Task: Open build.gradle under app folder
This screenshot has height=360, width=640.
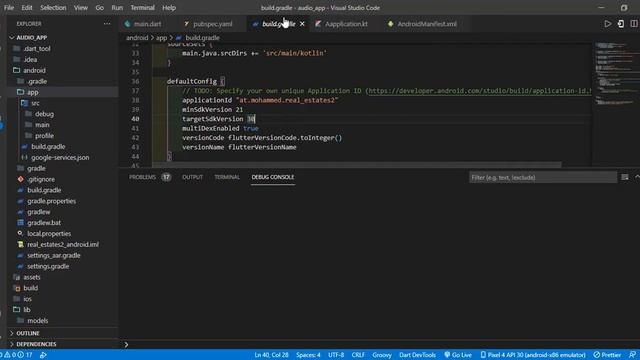Action: coord(48,147)
